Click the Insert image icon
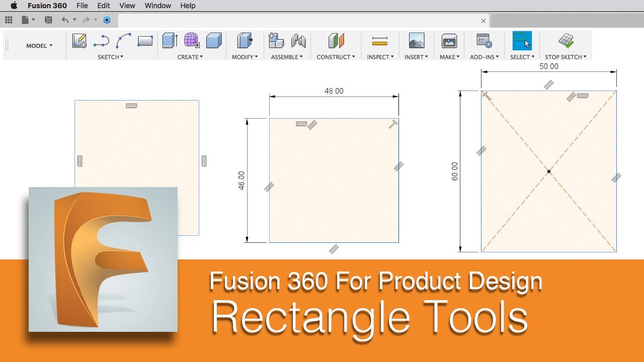The height and width of the screenshot is (362, 644). tap(417, 41)
